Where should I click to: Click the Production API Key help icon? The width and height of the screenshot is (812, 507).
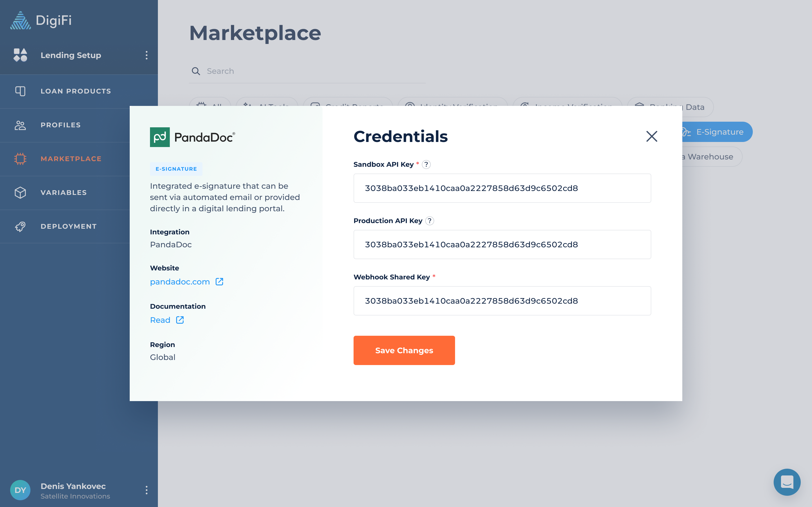pos(429,221)
